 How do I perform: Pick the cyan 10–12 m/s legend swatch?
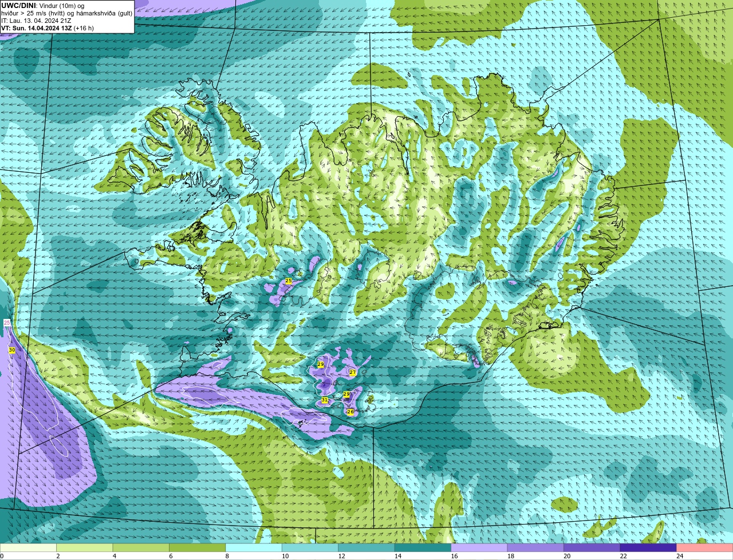(x=310, y=548)
